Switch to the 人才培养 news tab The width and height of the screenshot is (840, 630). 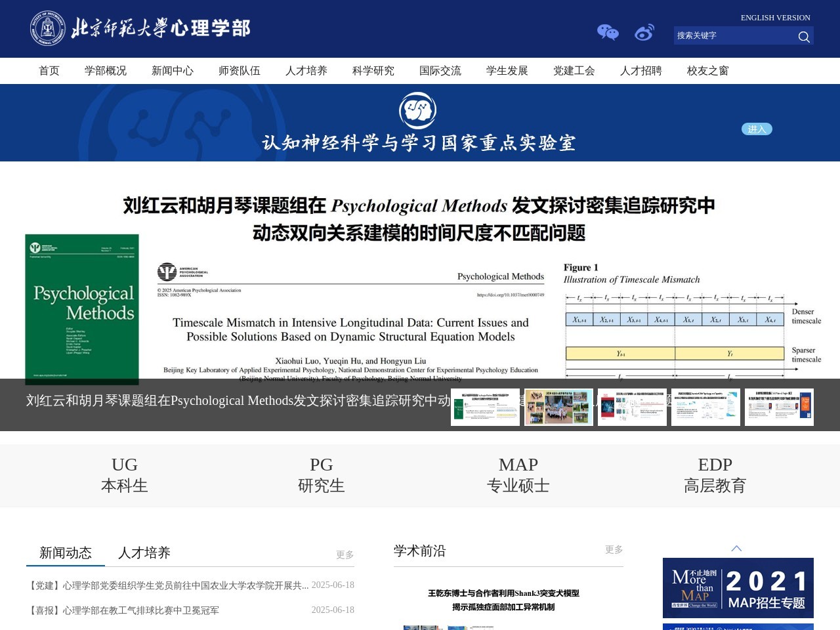coord(144,553)
